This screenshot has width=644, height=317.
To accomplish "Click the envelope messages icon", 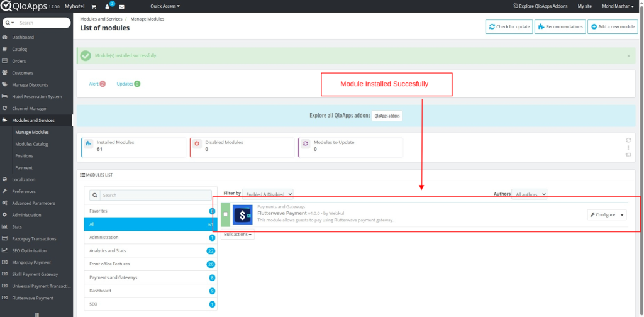I will (x=121, y=6).
